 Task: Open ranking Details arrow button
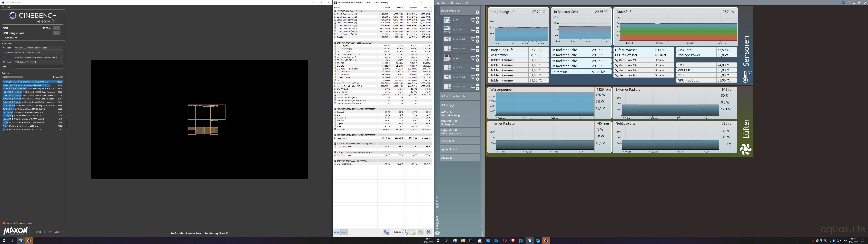62,77
